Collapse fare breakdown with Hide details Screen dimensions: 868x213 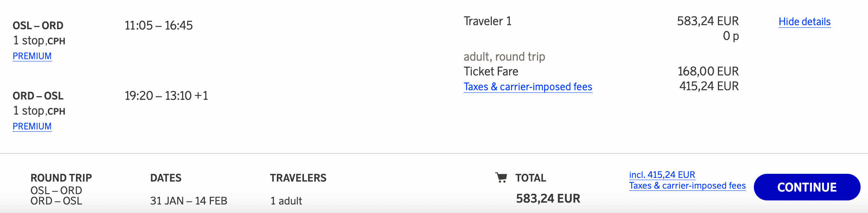[804, 22]
